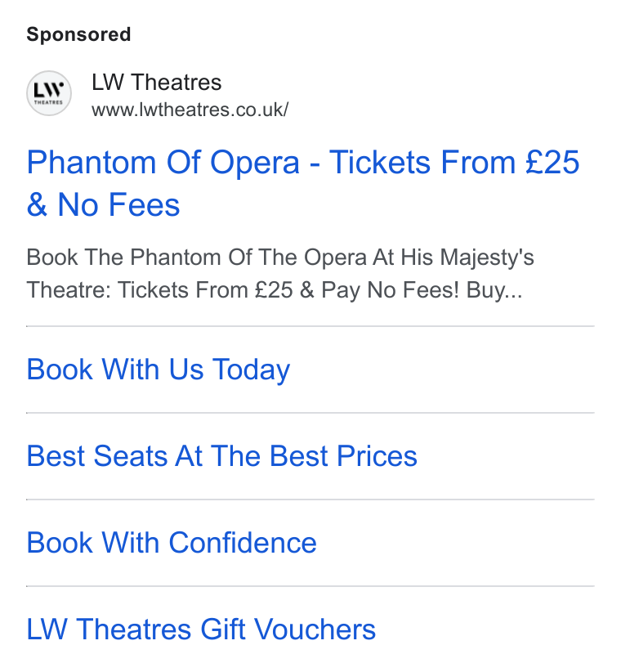Click 'Tickets From £25' in the blue headline
Viewport: 621px width, 672px height.
tap(454, 163)
